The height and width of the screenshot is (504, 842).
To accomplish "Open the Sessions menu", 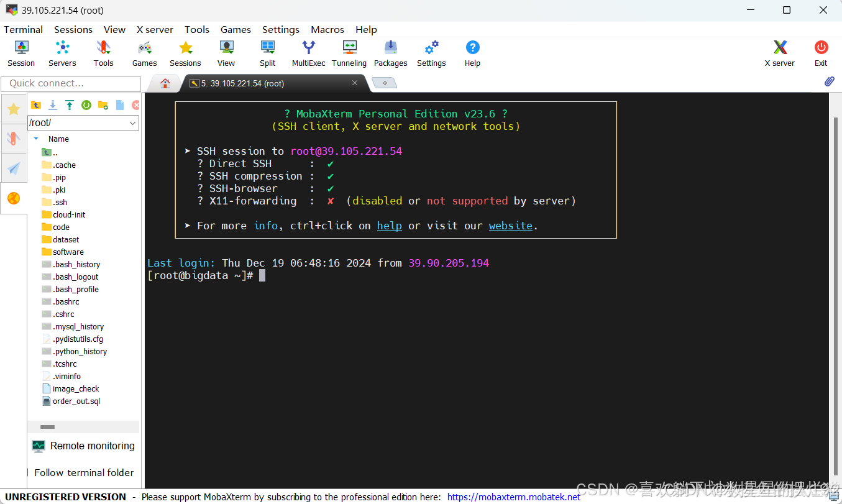I will click(73, 29).
